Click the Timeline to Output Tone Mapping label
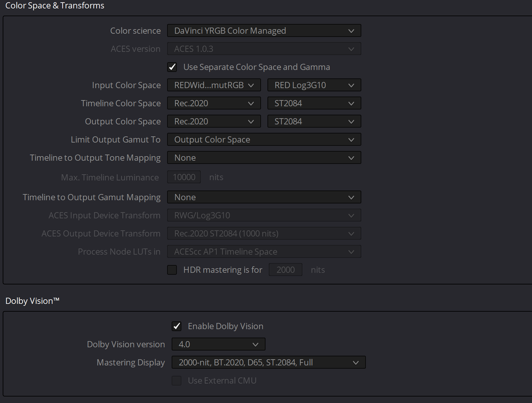Image resolution: width=532 pixels, height=403 pixels. point(95,158)
